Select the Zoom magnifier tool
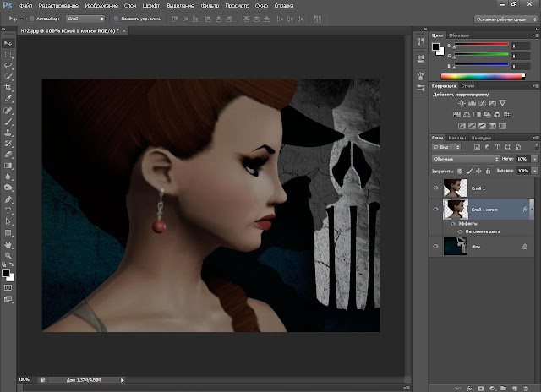Image resolution: width=541 pixels, height=392 pixels. [8, 256]
